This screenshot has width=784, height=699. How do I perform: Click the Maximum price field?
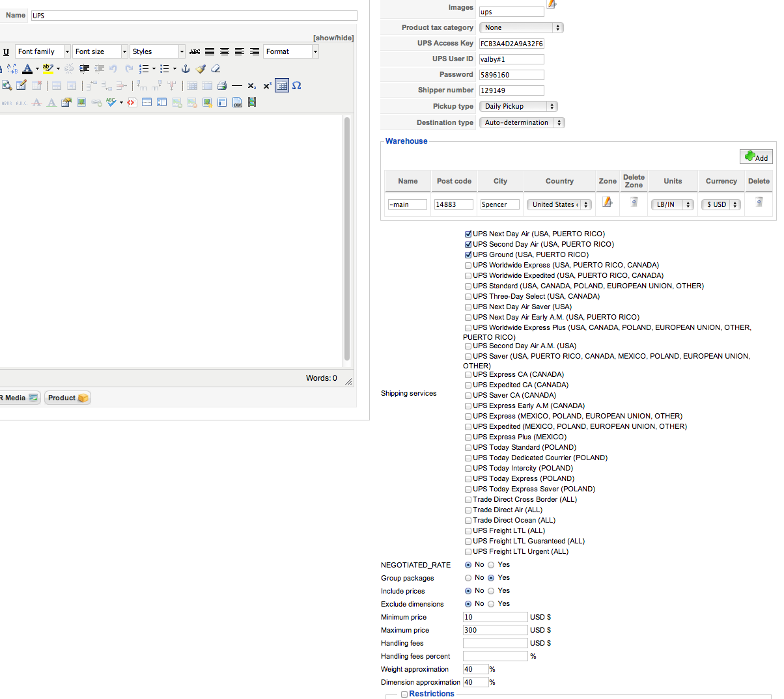(495, 630)
